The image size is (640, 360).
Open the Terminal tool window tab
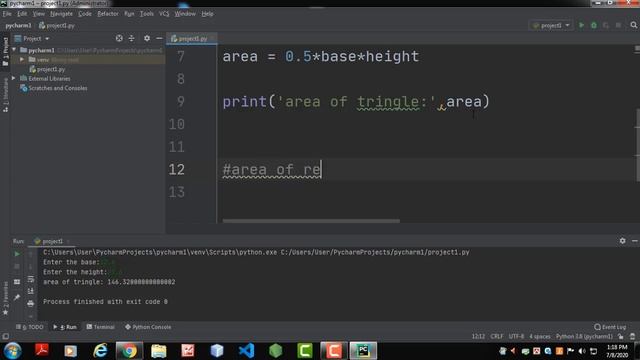coord(100,327)
